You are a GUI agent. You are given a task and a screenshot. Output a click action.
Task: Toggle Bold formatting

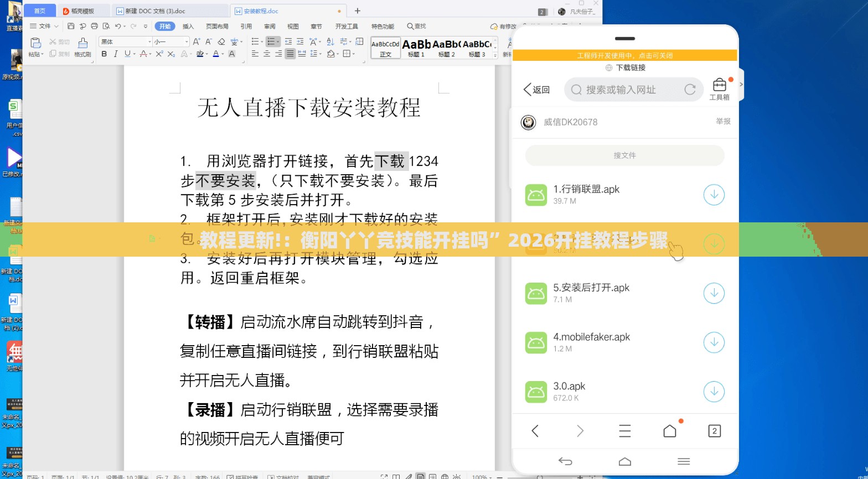[x=104, y=54]
